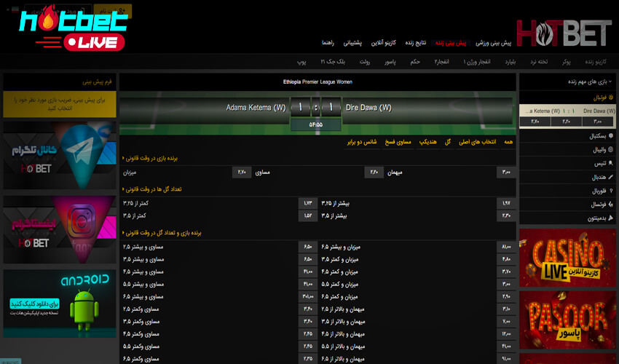The height and width of the screenshot is (364, 619).
Task: Collapse the 'تعداد گل ها در وقت قانونی' market
Action: pos(123,189)
